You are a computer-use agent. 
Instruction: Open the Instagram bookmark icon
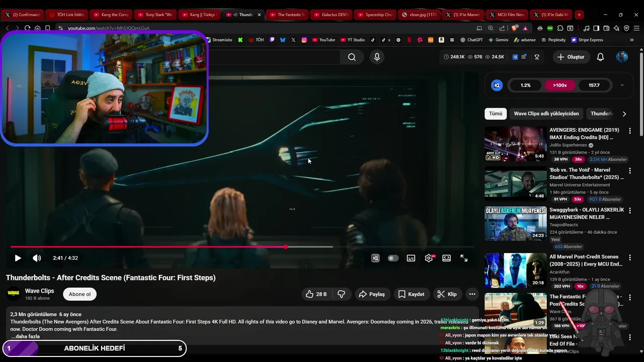(304, 40)
